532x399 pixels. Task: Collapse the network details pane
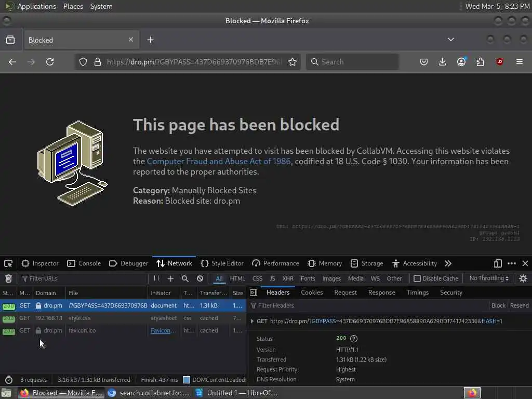[254, 292]
